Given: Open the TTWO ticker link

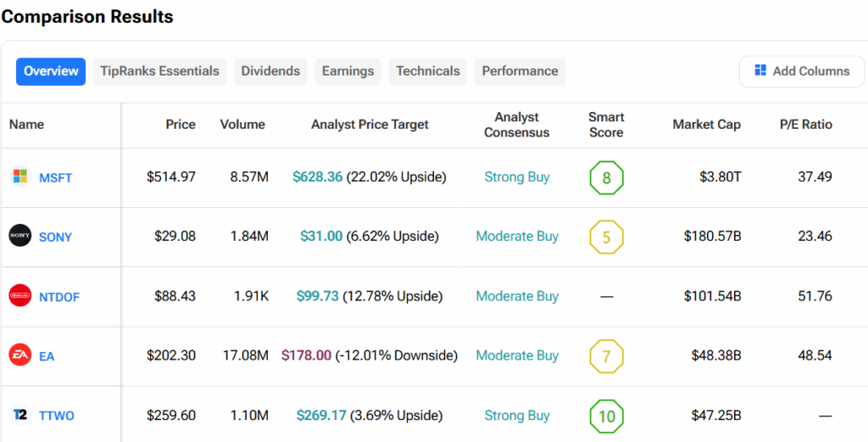Looking at the screenshot, I should (x=57, y=416).
